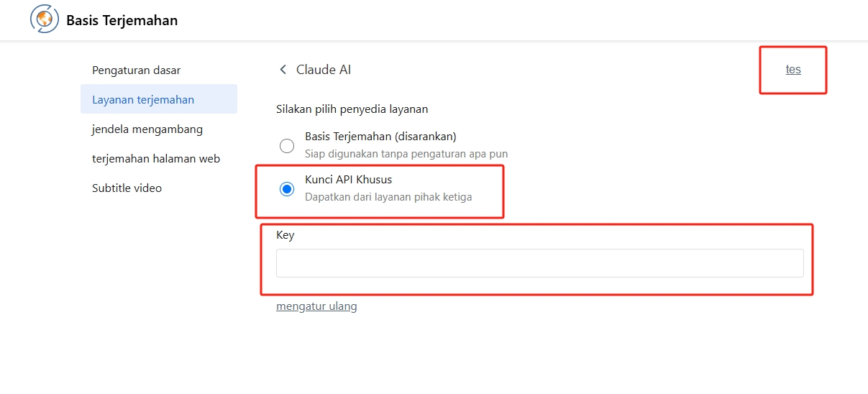This screenshot has height=394, width=868.
Task: Click the Key field label
Action: (285, 235)
